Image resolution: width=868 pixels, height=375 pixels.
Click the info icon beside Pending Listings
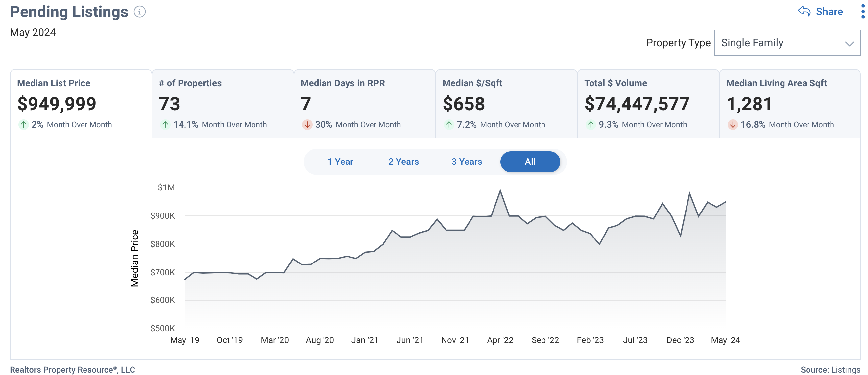point(139,12)
